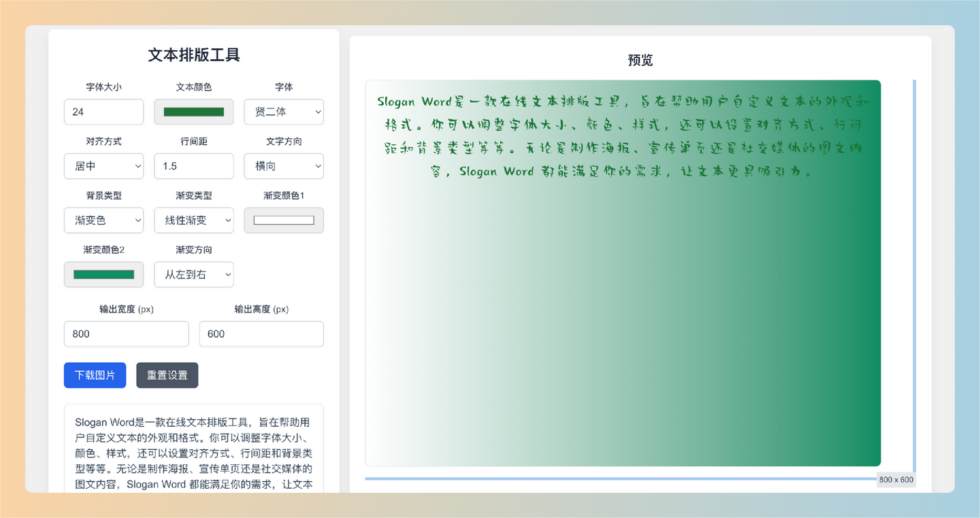Click the 输出高度 input field
Image resolution: width=980 pixels, height=518 pixels.
(x=261, y=334)
